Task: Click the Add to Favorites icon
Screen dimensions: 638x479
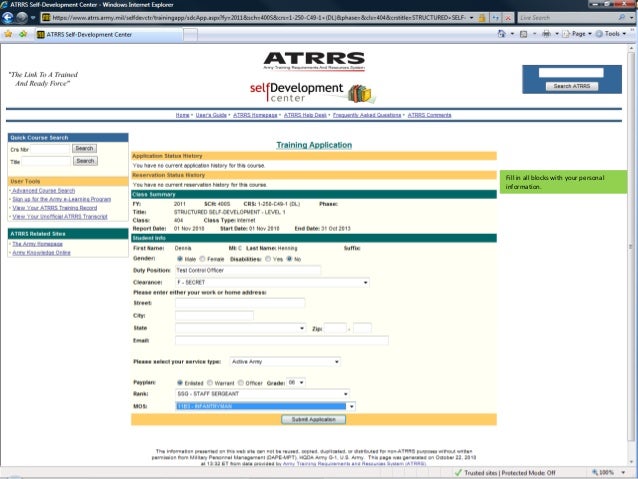Action: tap(23, 34)
